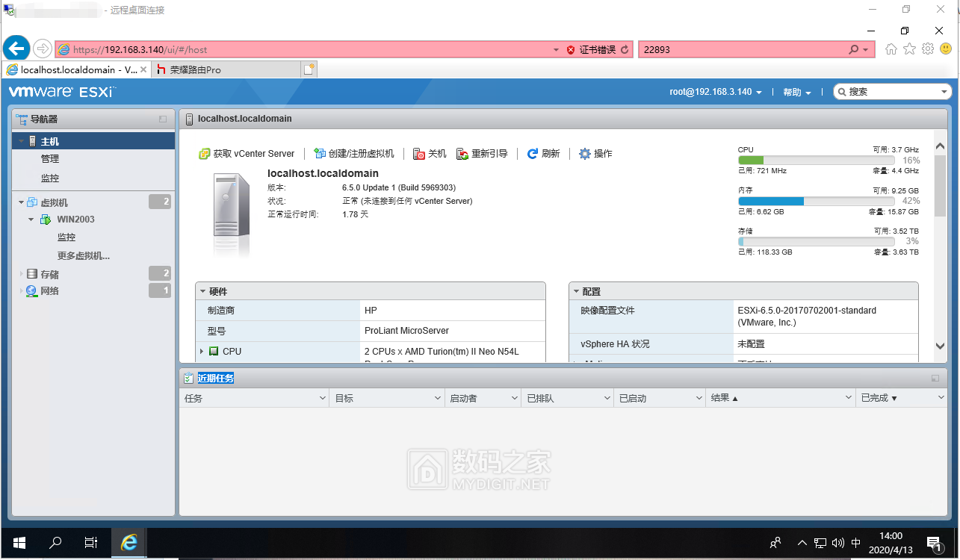Collapse the Hardware (硬件) panel
Viewport: 960px width, 560px height.
(x=202, y=292)
